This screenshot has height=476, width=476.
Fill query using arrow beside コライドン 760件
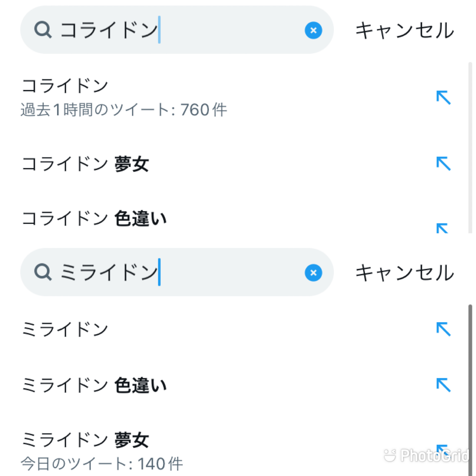click(443, 98)
